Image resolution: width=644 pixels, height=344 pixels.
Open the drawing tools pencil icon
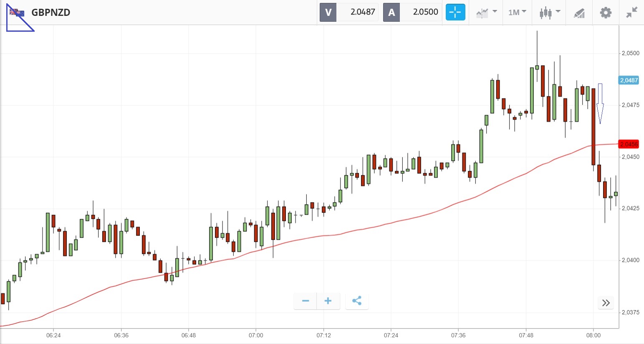pos(579,13)
